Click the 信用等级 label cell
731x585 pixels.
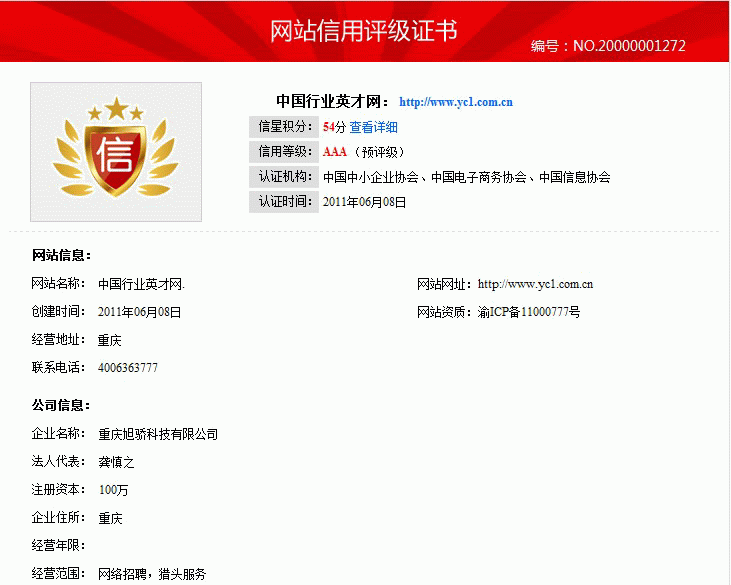[x=282, y=152]
